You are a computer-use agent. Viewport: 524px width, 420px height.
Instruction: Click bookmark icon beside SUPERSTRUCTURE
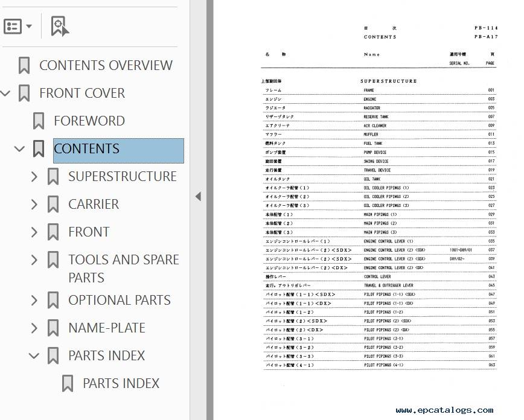(x=53, y=176)
